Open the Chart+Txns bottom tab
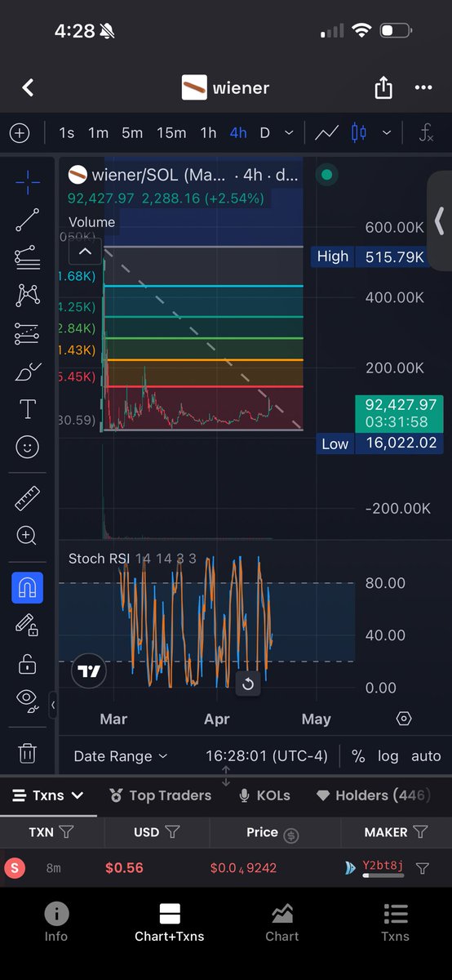The image size is (452, 980). click(x=170, y=922)
